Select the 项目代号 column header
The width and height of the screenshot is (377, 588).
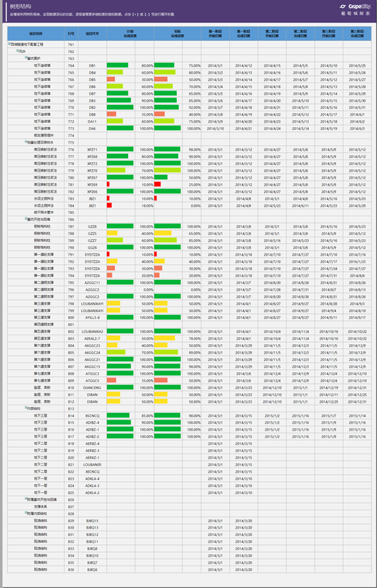pyautogui.click(x=93, y=34)
